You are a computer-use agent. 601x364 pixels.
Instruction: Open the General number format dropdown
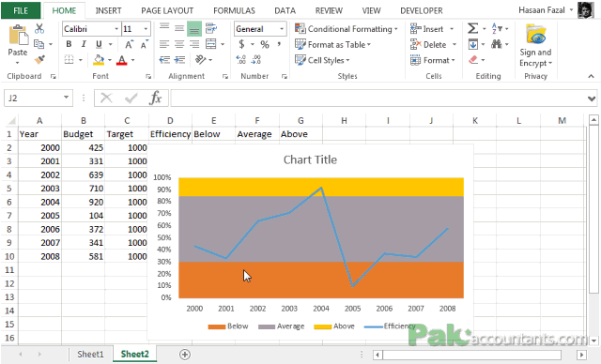[x=282, y=29]
